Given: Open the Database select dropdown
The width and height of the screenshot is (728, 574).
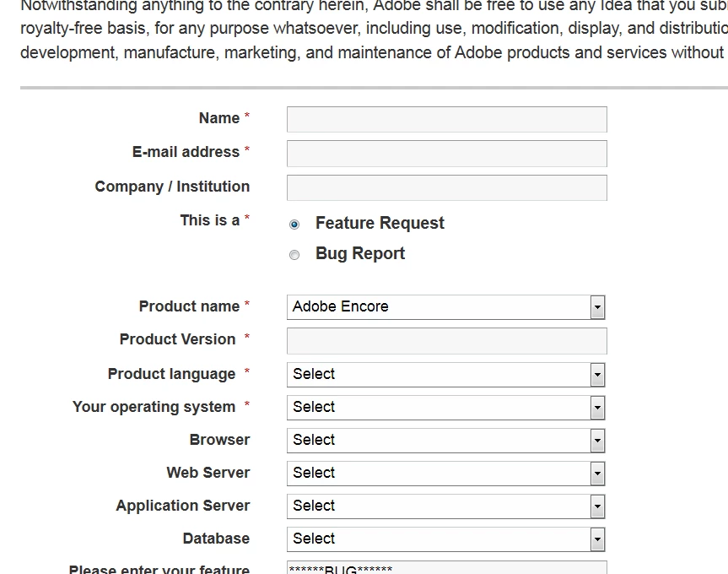Looking at the screenshot, I should coord(597,539).
